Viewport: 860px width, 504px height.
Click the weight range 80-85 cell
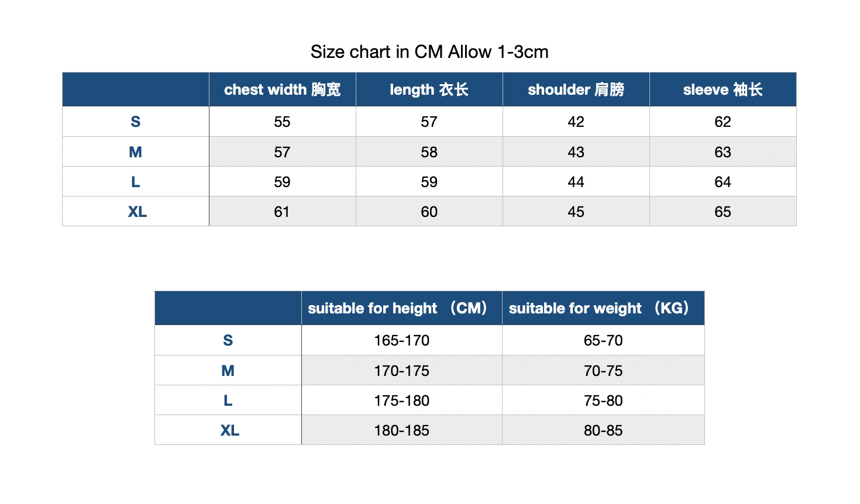click(603, 430)
